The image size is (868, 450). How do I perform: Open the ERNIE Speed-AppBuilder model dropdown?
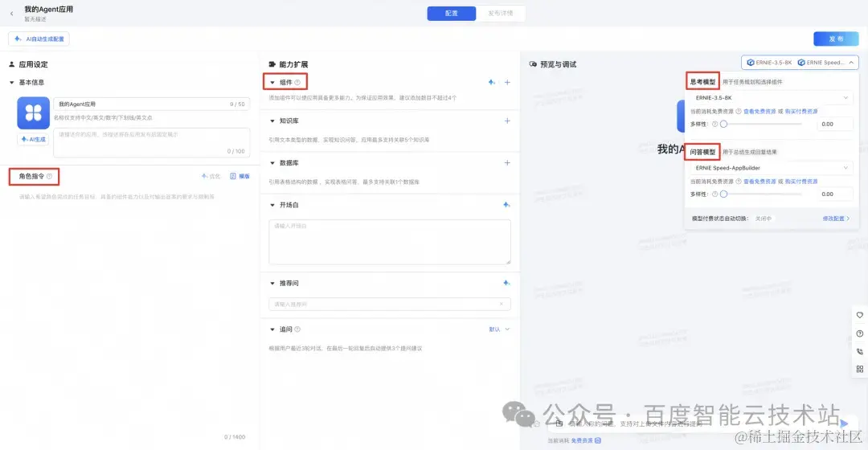[771, 168]
